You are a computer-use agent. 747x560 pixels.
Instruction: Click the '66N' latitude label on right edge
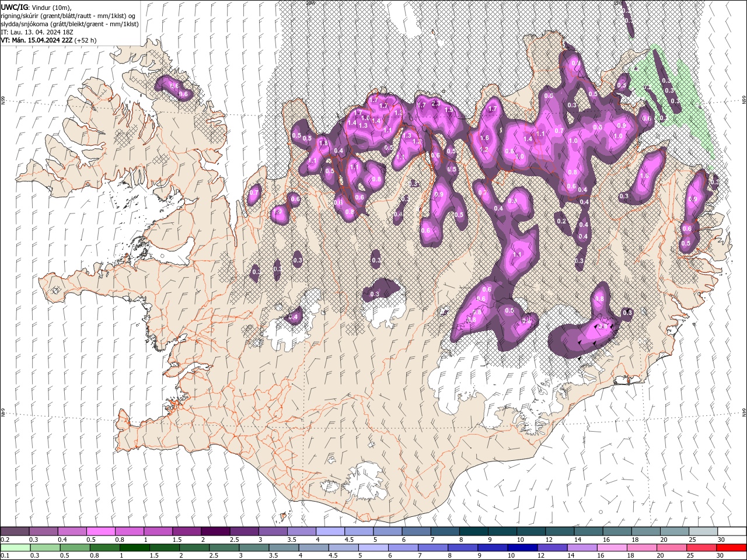click(x=744, y=100)
